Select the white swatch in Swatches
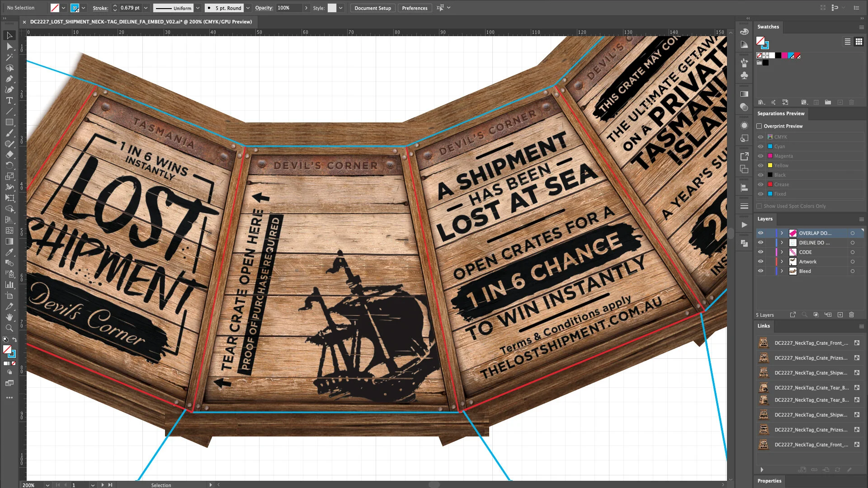Screen dimensions: 868x488 tap(772, 56)
